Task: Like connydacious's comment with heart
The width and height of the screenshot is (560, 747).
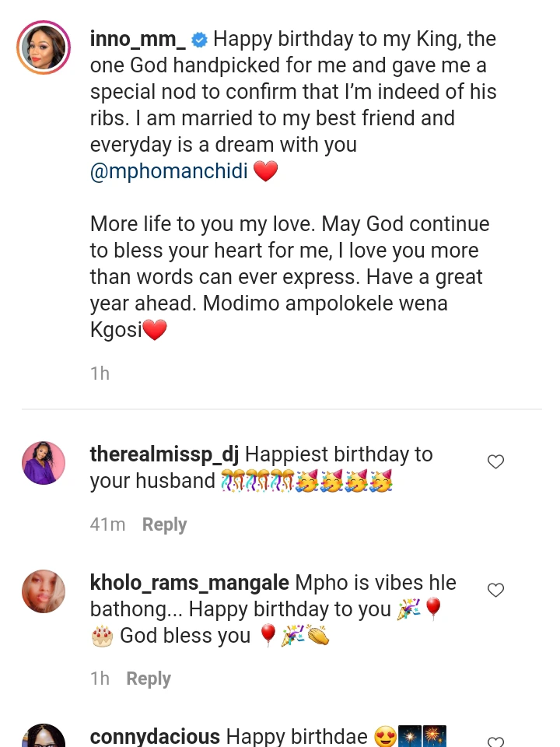Action: click(495, 742)
